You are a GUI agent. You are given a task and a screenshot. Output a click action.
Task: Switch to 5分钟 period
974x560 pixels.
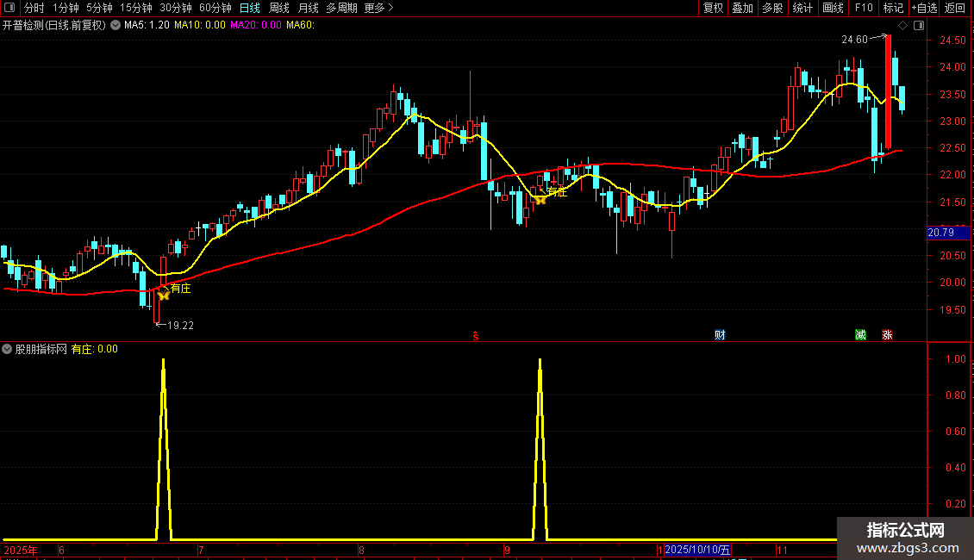coord(99,8)
